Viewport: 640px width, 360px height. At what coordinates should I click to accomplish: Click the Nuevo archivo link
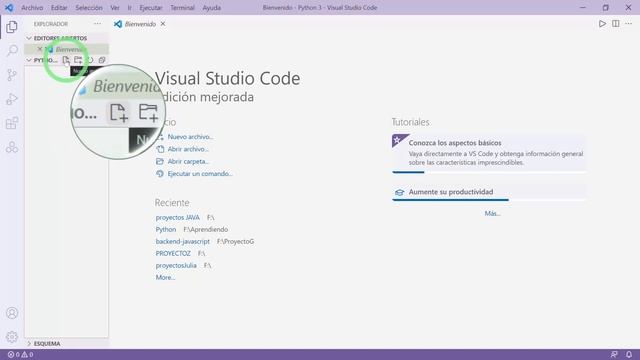click(190, 137)
